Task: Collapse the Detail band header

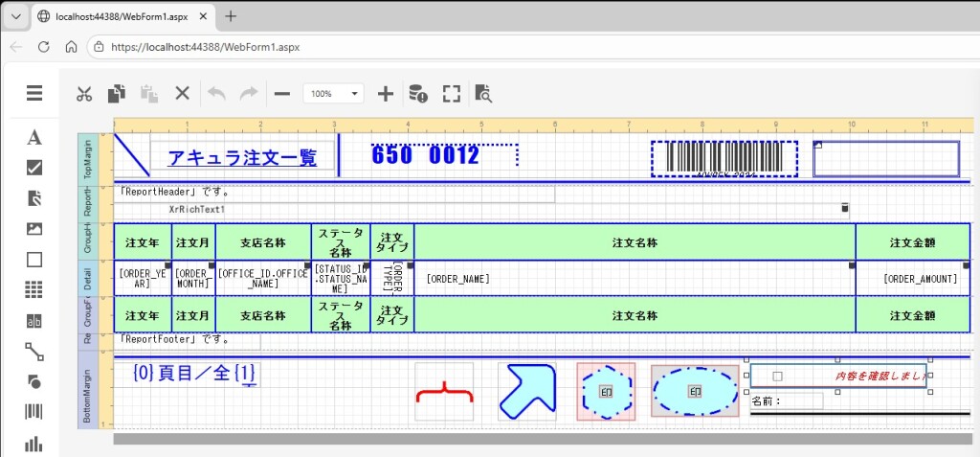Action: click(x=87, y=279)
